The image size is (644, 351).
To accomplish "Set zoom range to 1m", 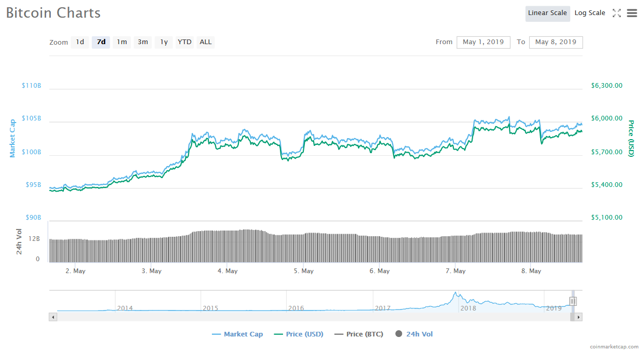I will point(122,42).
